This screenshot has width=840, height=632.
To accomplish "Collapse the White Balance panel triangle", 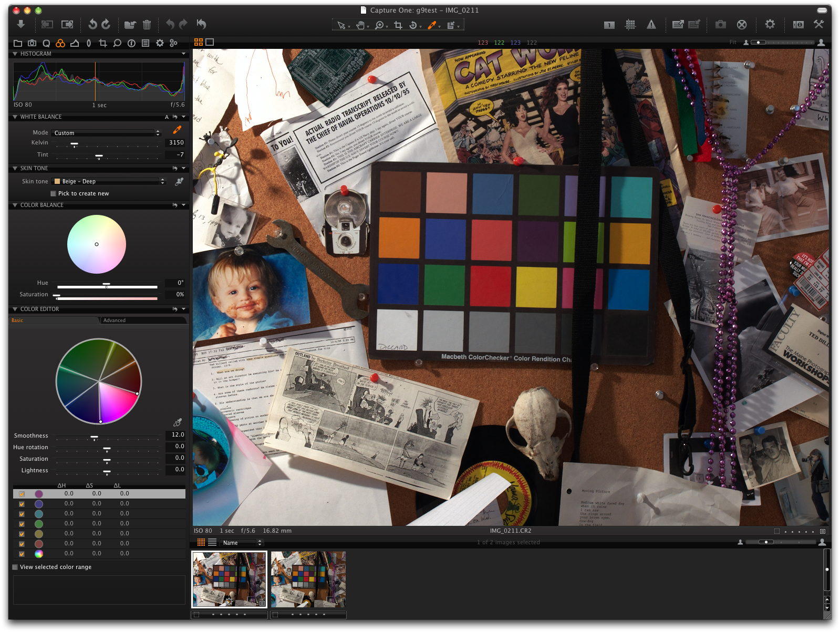I will (15, 117).
